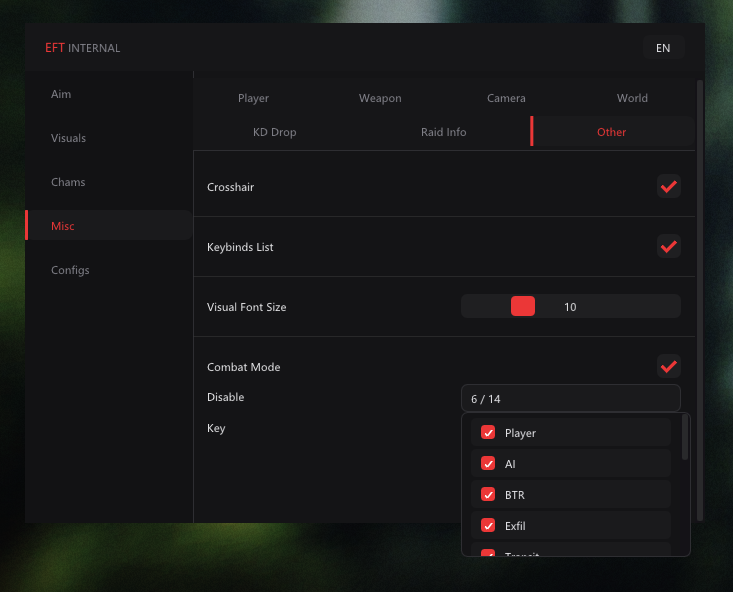Switch to the KD Drop tab
The width and height of the screenshot is (733, 592).
click(274, 132)
